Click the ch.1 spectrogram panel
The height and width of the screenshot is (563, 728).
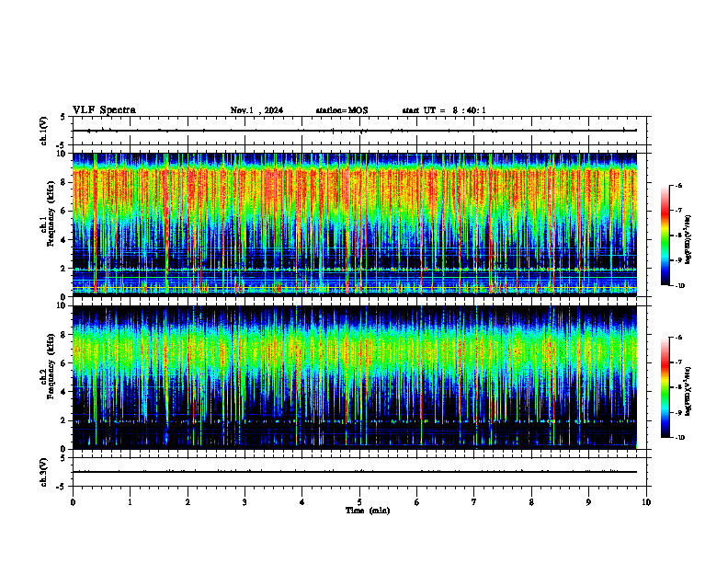pyautogui.click(x=355, y=224)
